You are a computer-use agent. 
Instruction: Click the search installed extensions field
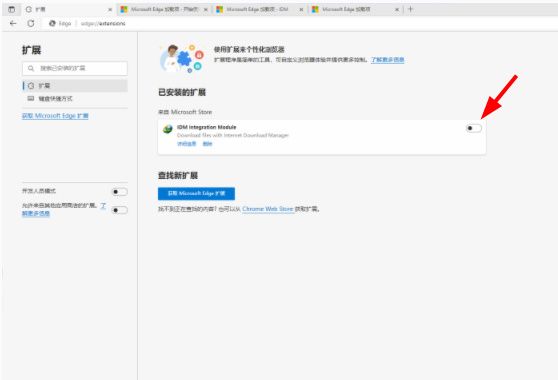pyautogui.click(x=75, y=68)
